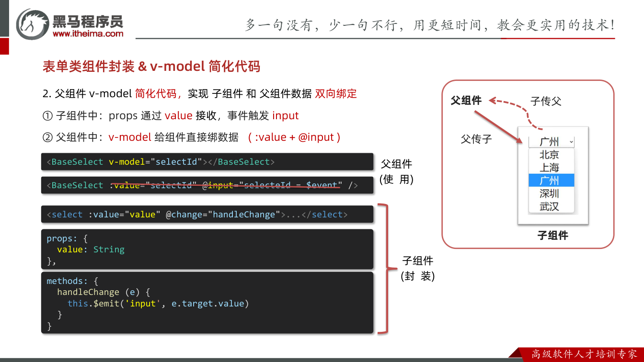644x362 pixels.
Task: Choose 上海 from the dropdown list
Action: coord(551,168)
